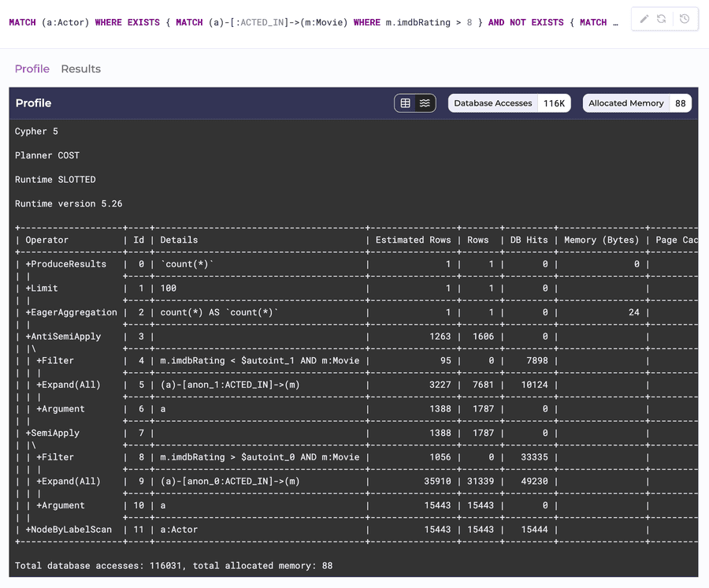Click detail 'm.imdbRating > $autoint_0 AND m:Movie'
The image size is (709, 588).
(x=259, y=457)
